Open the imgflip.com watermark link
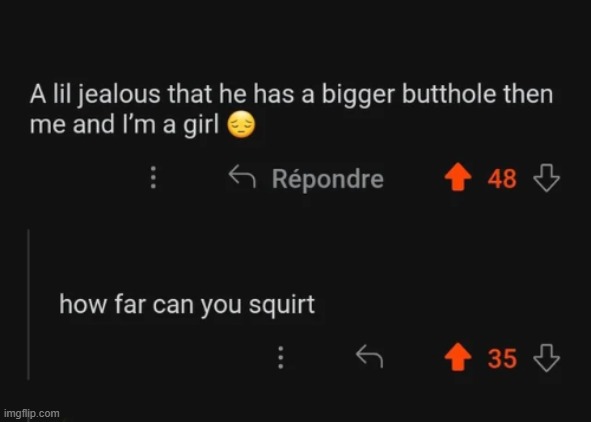Image resolution: width=591 pixels, height=422 pixels. (32, 413)
